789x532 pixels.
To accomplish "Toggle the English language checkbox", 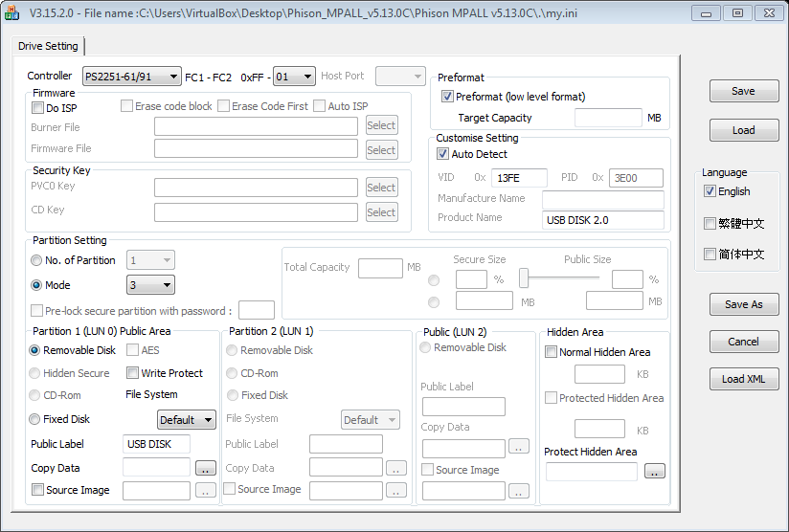I will (x=710, y=191).
